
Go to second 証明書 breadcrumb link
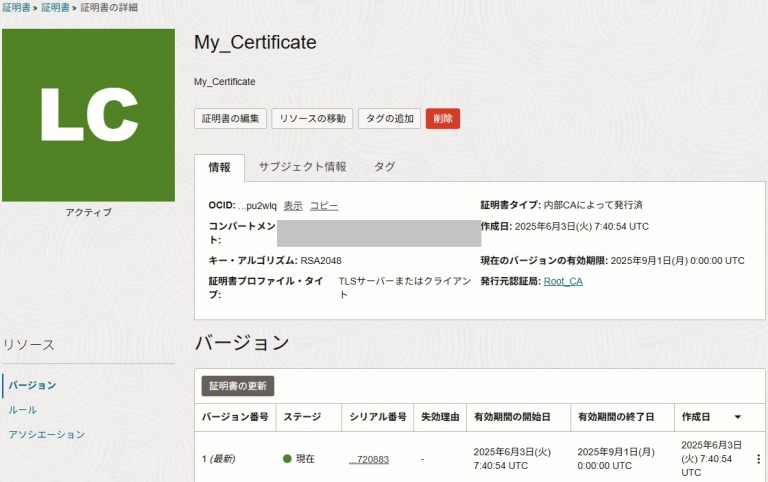[x=55, y=7]
